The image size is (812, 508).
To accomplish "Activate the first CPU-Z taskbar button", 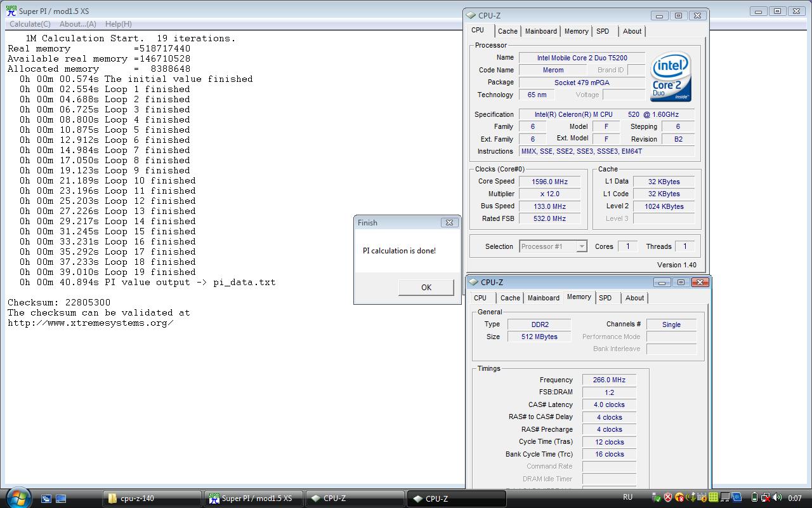I will click(x=355, y=498).
